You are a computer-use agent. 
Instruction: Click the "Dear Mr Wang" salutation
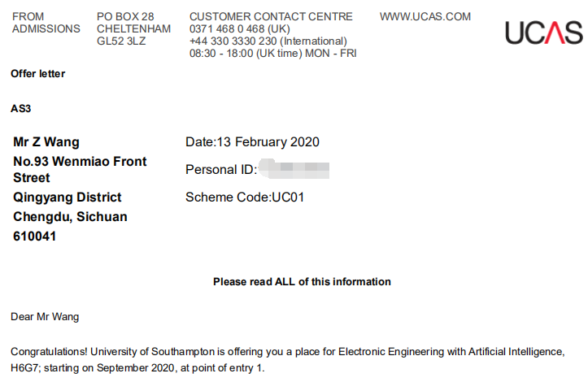[x=45, y=316]
